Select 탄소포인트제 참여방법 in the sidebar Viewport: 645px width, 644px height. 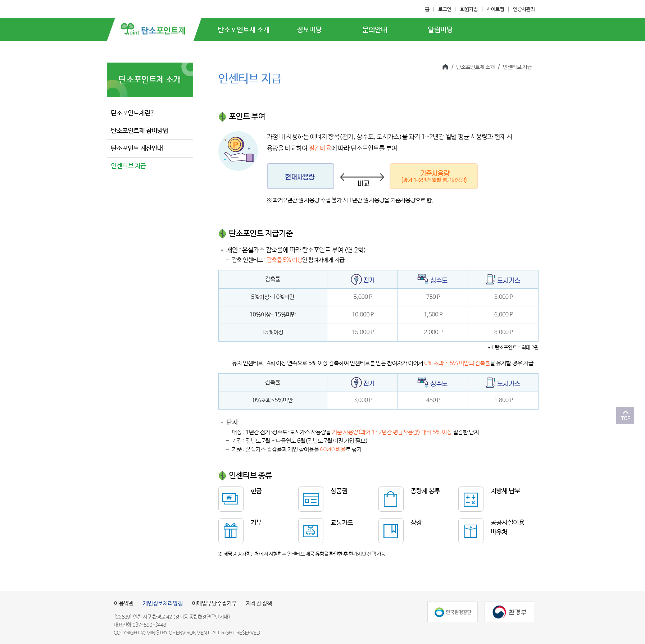pos(140,131)
